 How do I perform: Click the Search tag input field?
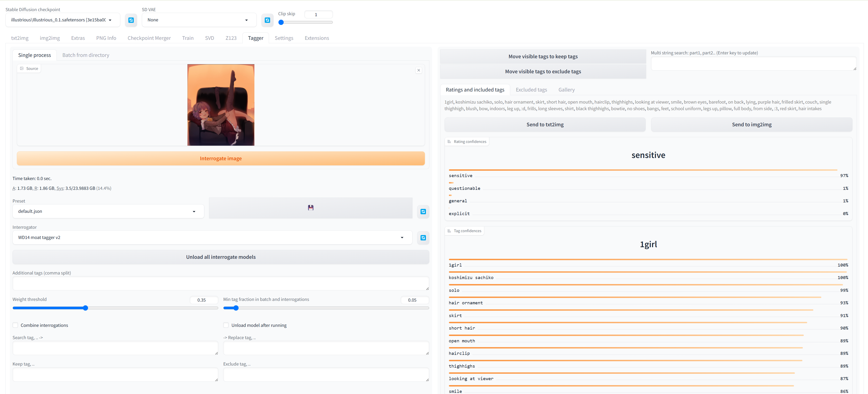115,348
